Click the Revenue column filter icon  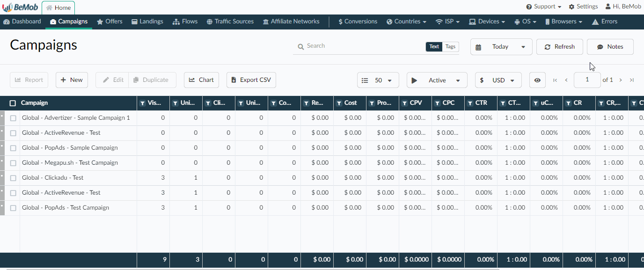click(x=307, y=103)
